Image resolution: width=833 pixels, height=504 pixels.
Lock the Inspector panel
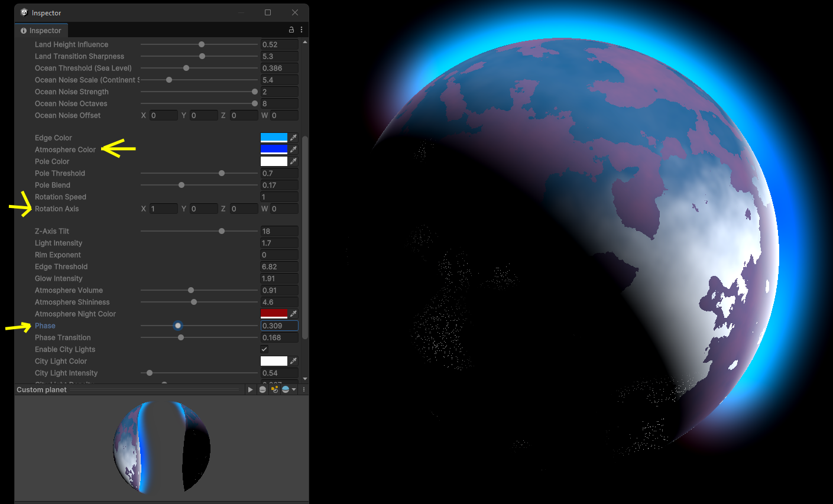291,30
